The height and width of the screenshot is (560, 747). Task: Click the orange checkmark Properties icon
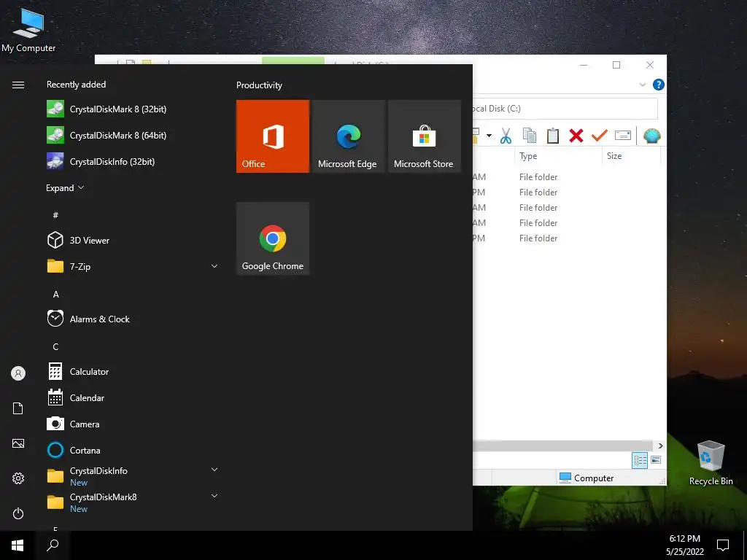point(600,136)
